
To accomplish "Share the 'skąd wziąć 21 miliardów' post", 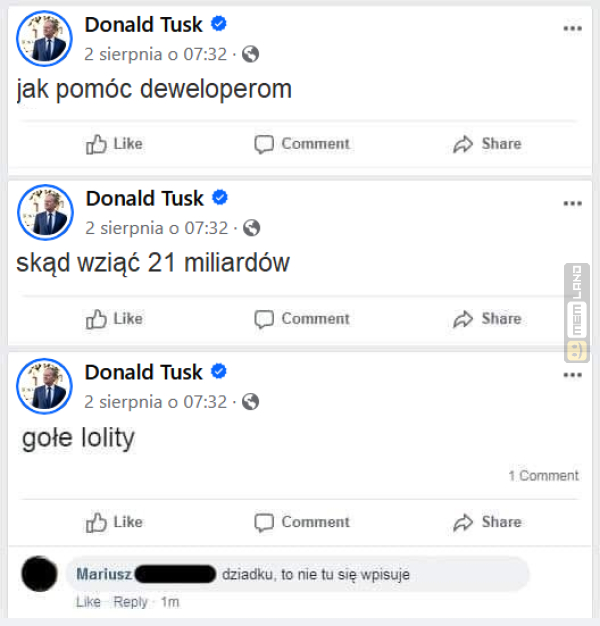I will pyautogui.click(x=487, y=319).
